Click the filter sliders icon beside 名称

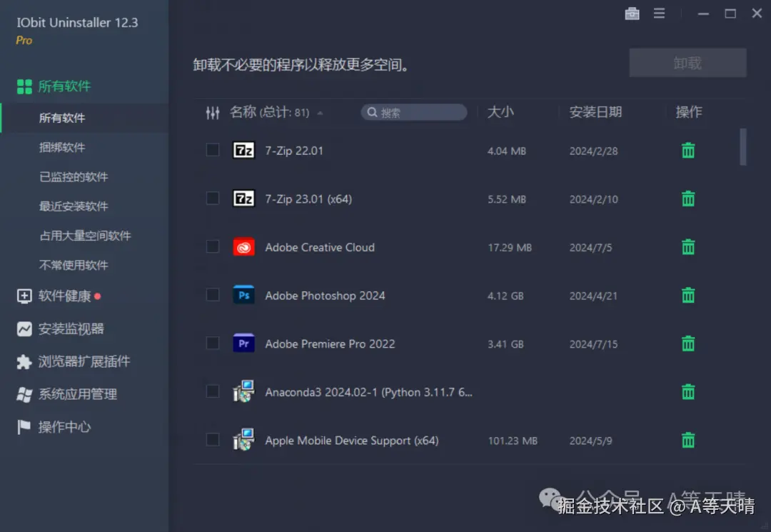click(213, 113)
